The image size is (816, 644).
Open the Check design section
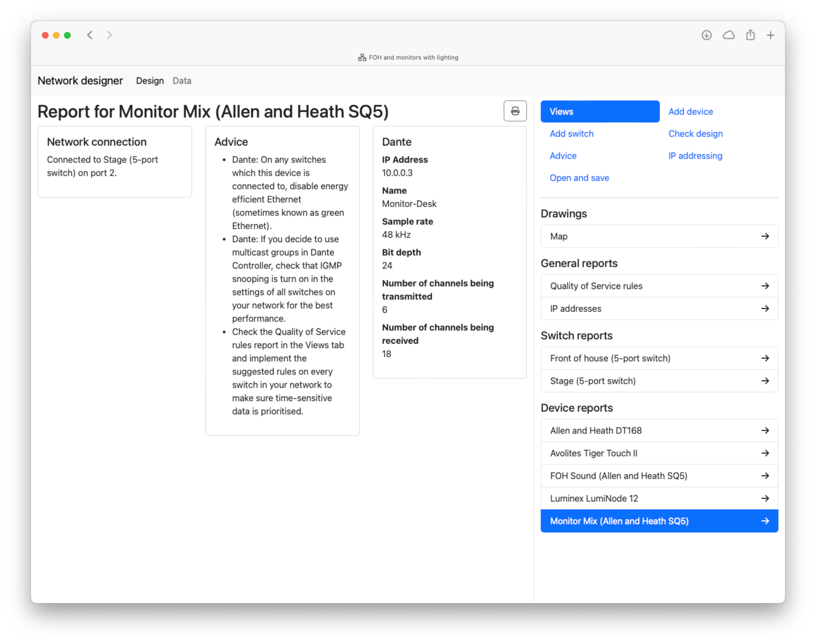tap(695, 134)
